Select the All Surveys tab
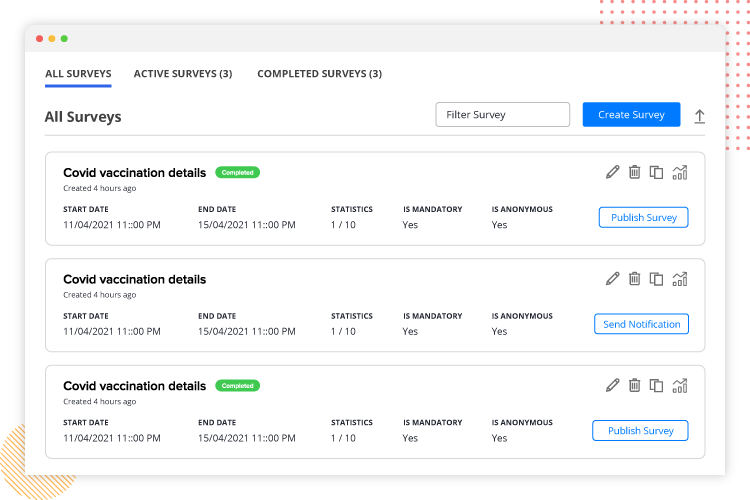 point(78,74)
